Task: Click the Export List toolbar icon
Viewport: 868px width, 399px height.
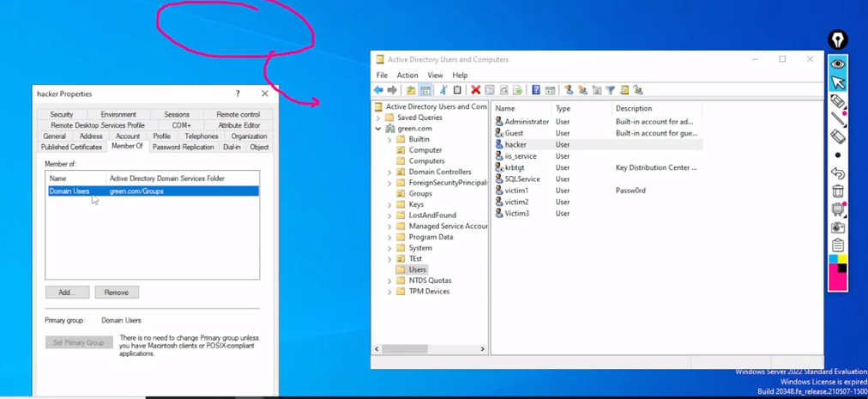Action: coord(517,90)
